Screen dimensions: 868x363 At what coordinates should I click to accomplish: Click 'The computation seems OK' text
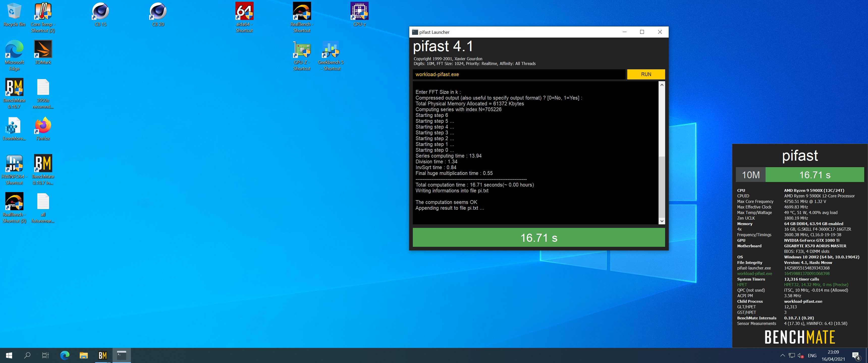(446, 202)
